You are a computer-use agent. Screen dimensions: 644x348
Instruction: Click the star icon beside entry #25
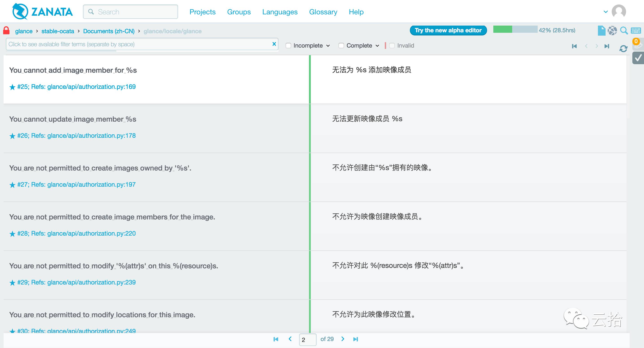[12, 87]
